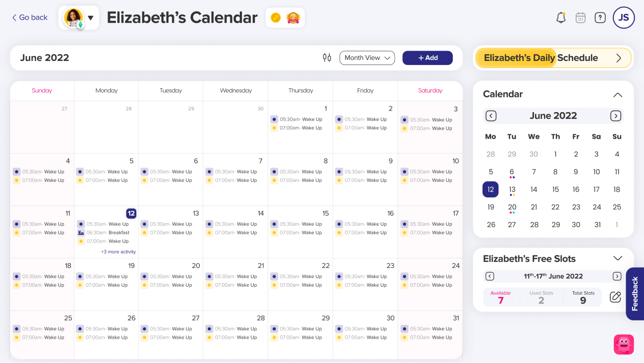Viewport: 644px width, 363px height.
Task: Click the gold coin icon
Action: click(276, 18)
